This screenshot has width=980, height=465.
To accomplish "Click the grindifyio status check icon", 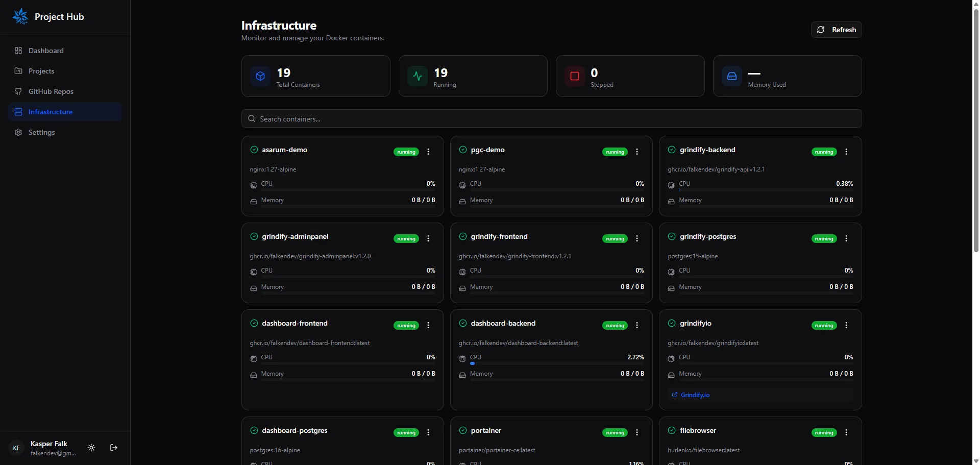I will [672, 323].
